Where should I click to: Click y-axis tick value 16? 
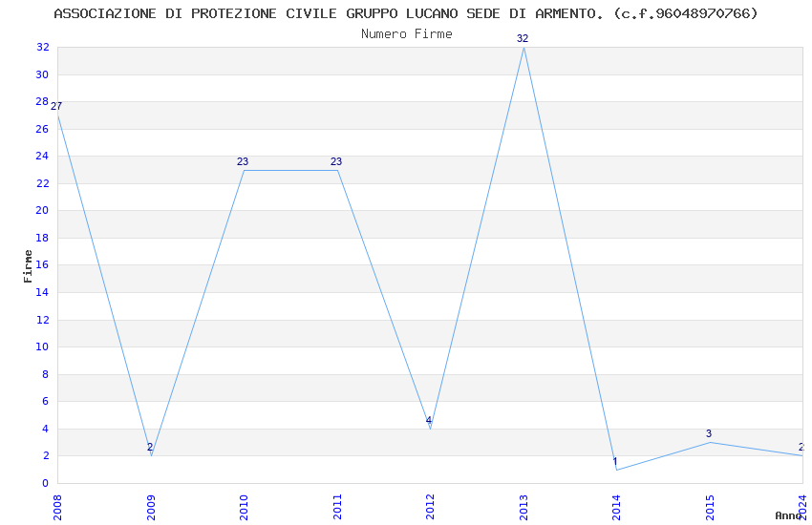tap(42, 264)
